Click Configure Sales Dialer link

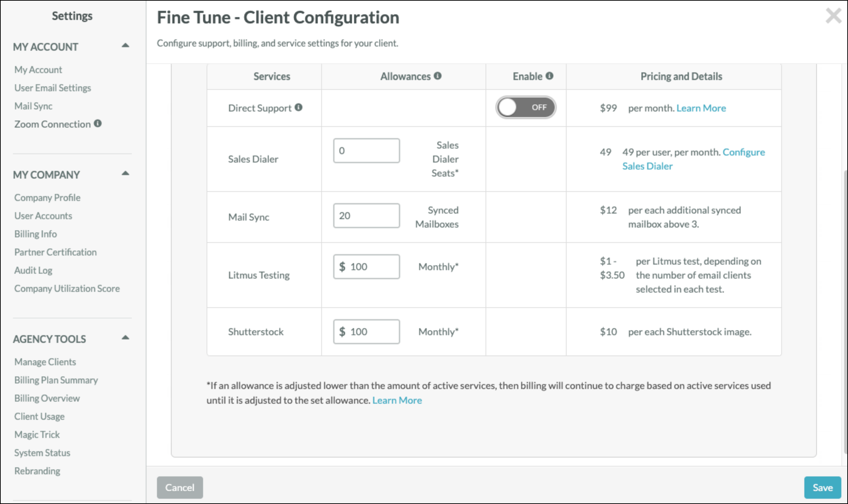pyautogui.click(x=694, y=159)
